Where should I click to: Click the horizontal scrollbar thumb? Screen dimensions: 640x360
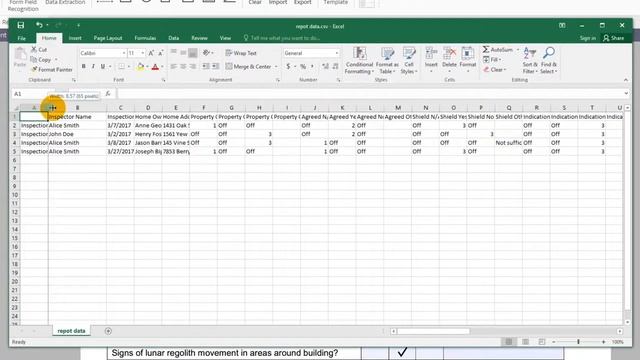coord(433,331)
